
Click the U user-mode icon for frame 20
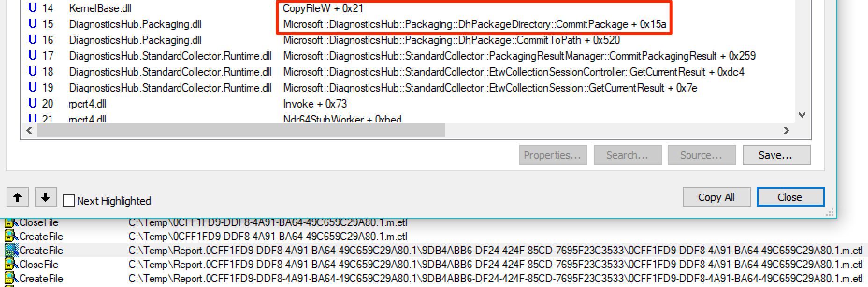tap(32, 103)
